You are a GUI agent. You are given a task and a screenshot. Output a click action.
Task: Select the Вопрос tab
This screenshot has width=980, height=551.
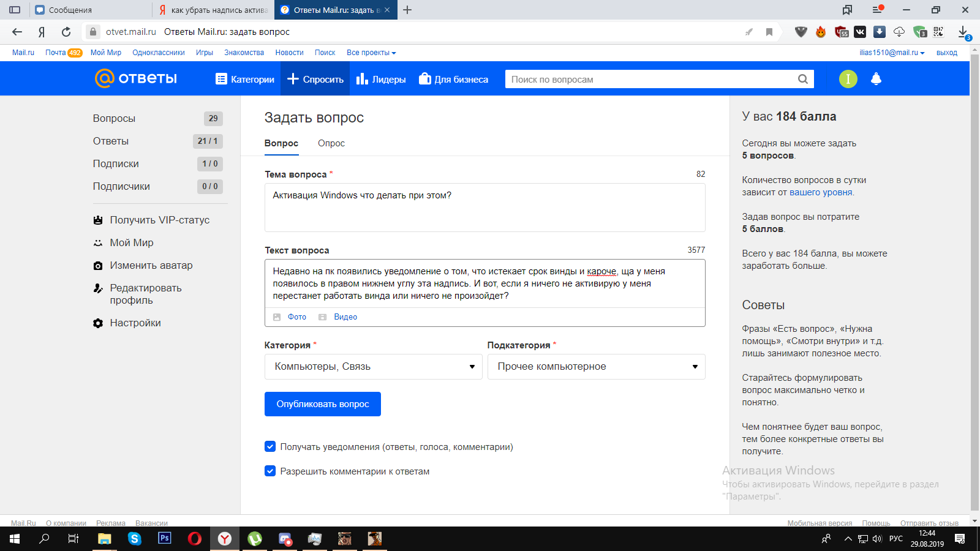[281, 143]
